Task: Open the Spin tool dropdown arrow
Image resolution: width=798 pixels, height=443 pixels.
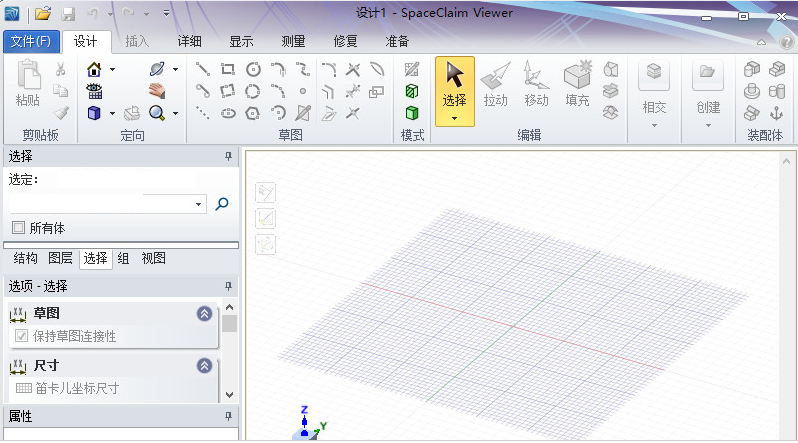Action: point(176,69)
